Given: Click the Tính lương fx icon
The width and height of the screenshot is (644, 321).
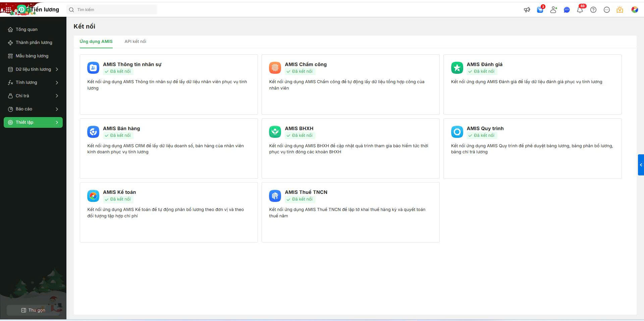Looking at the screenshot, I should point(10,83).
